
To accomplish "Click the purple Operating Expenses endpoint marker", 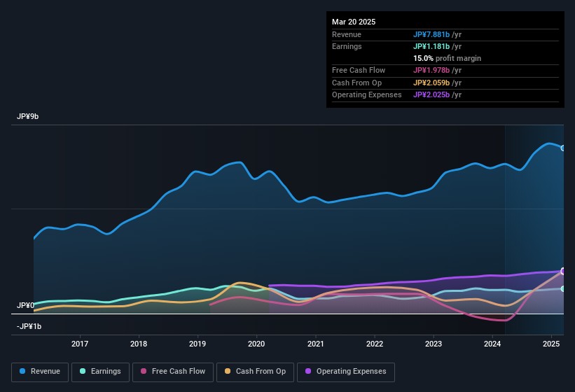I will [x=563, y=272].
